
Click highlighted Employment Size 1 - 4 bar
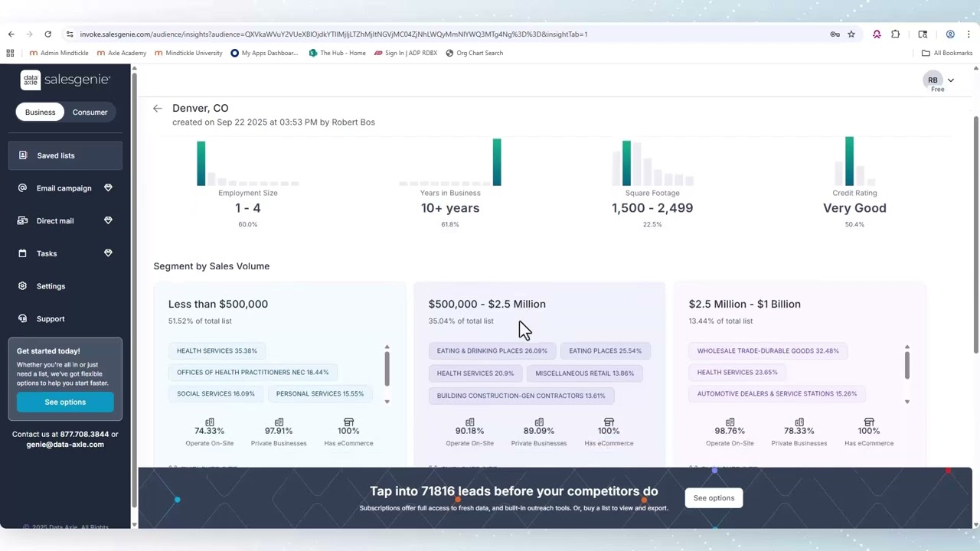pyautogui.click(x=201, y=163)
